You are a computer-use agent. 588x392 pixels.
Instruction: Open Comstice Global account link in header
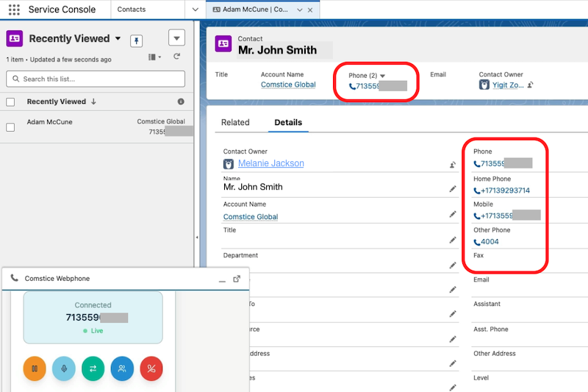pyautogui.click(x=288, y=85)
